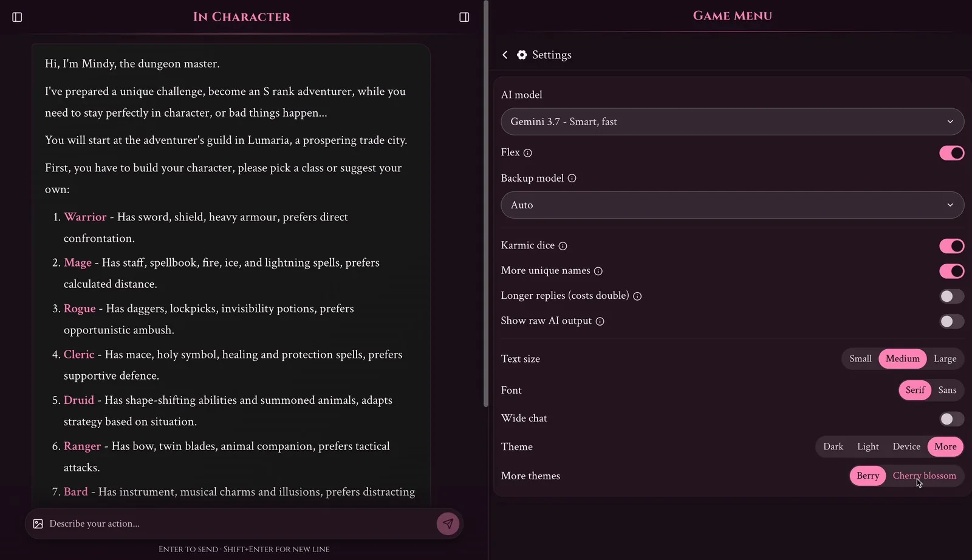Screen dimensions: 972x560
Task: Go back using the arrow beside Settings
Action: (x=505, y=55)
